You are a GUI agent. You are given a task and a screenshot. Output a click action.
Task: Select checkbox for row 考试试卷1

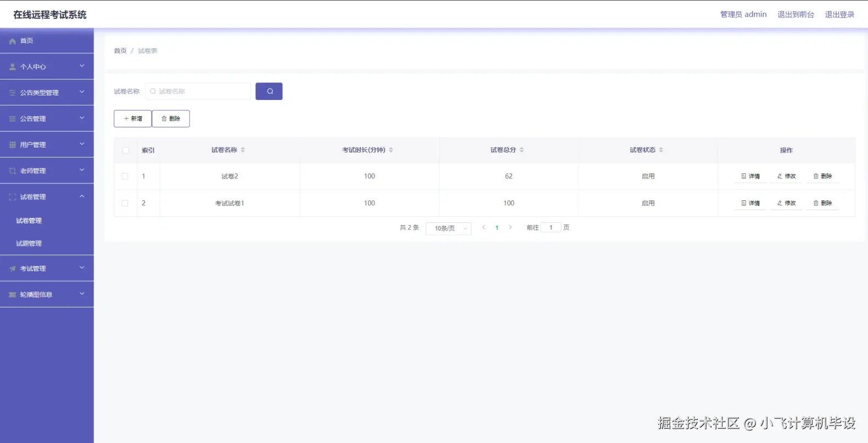(x=125, y=203)
